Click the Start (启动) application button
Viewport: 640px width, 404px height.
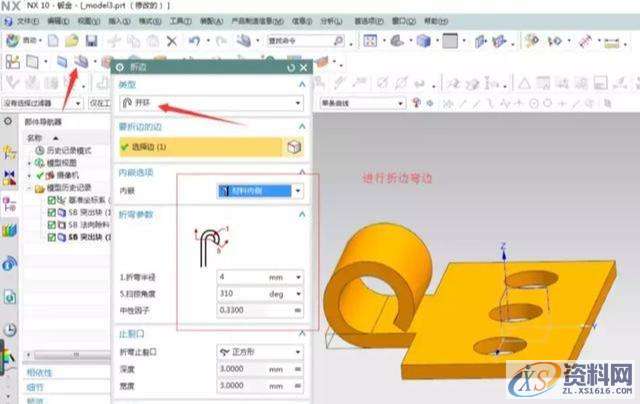coord(23,40)
